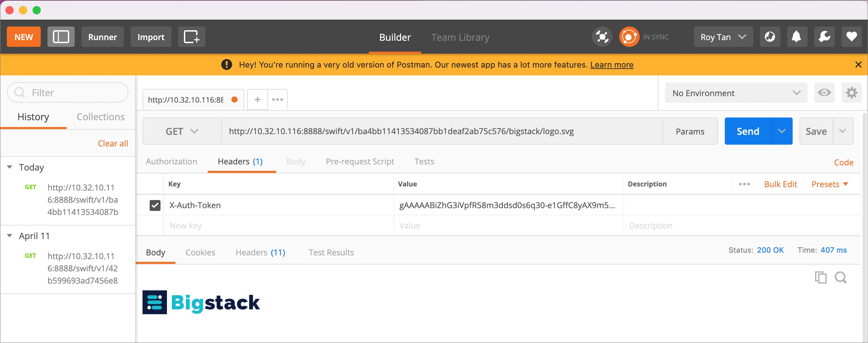Dismiss the old version warning banner
The image size is (868, 343).
858,65
